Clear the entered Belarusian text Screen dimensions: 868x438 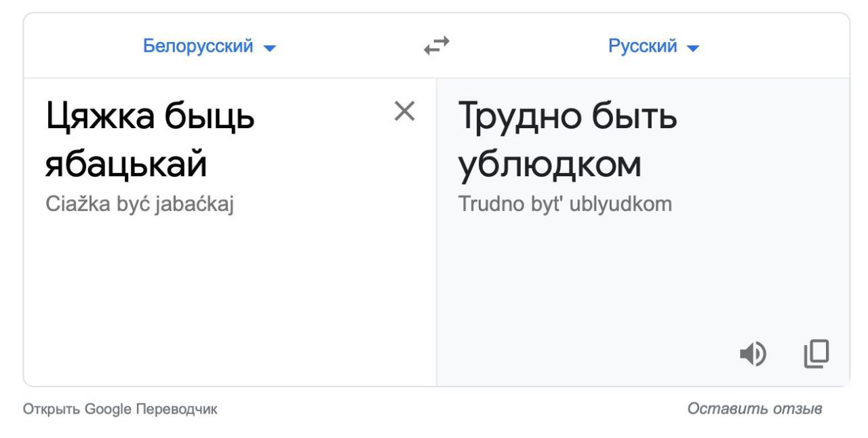(x=405, y=111)
